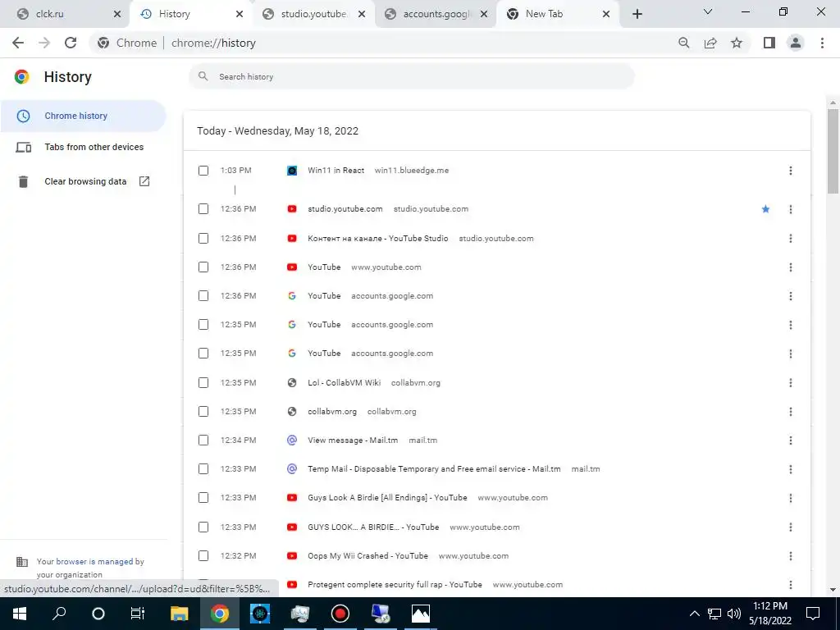
Task: Open more actions for collabvm.org entry
Action: [x=791, y=412]
